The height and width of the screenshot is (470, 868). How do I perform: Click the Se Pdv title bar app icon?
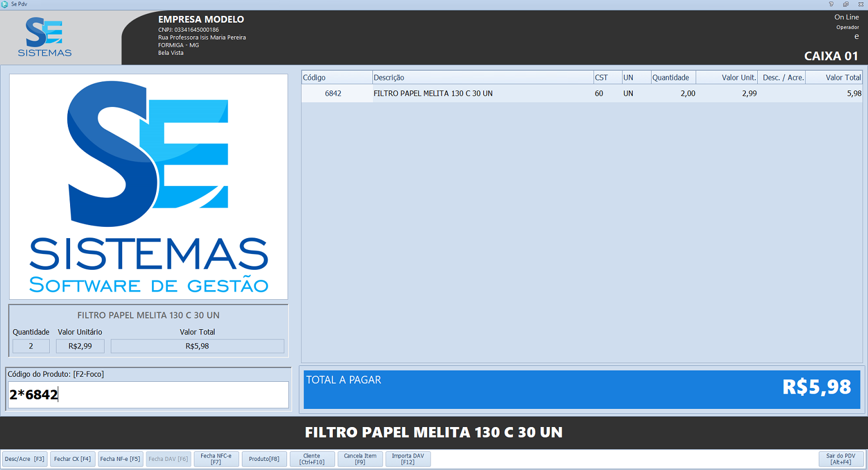5,5
